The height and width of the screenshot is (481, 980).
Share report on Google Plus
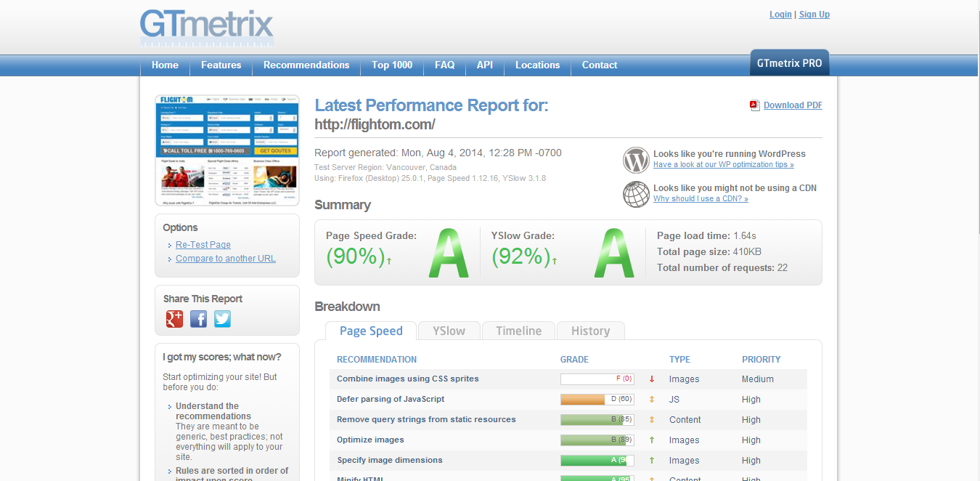tap(174, 318)
